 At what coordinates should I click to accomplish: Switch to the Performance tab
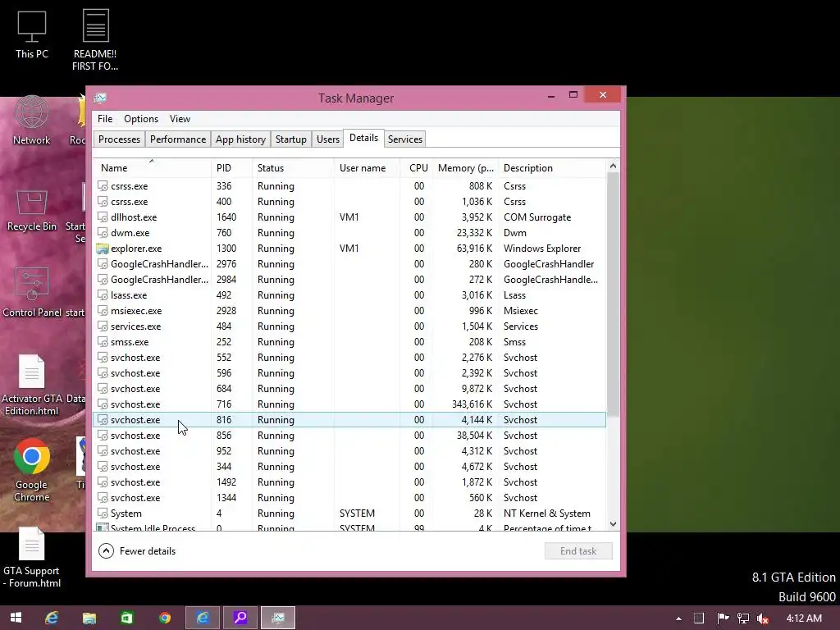coord(178,139)
